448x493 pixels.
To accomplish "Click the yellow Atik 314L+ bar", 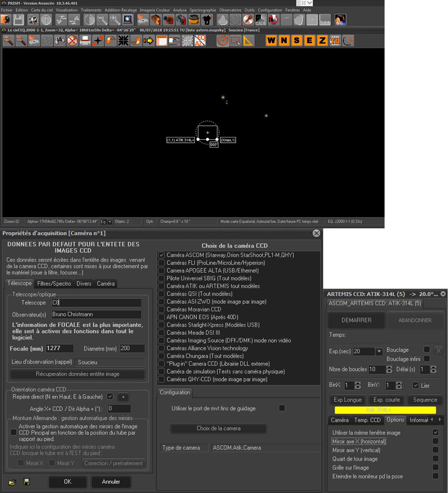I will pyautogui.click(x=385, y=410).
